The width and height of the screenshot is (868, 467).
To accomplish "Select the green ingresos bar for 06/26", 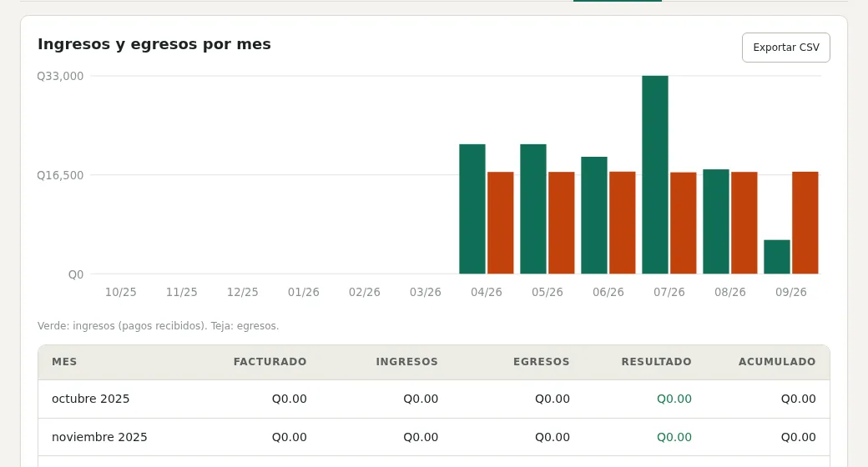I will point(594,215).
